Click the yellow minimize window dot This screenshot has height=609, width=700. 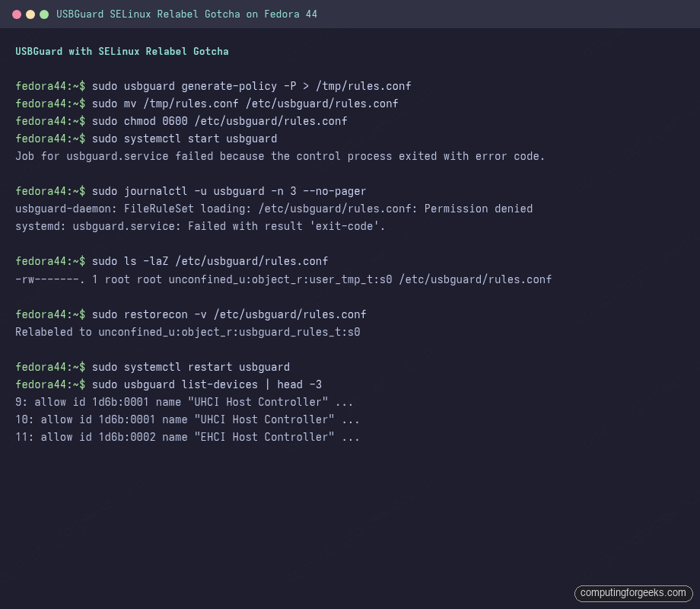(x=30, y=14)
